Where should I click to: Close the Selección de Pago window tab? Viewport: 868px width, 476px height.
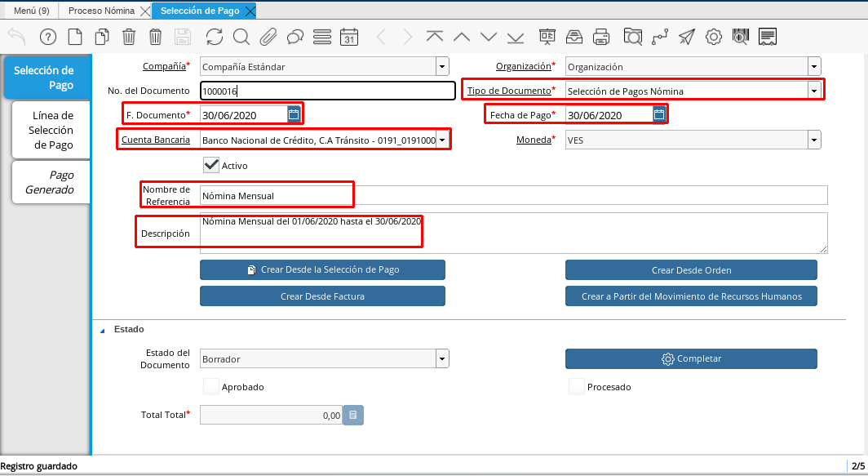(250, 11)
